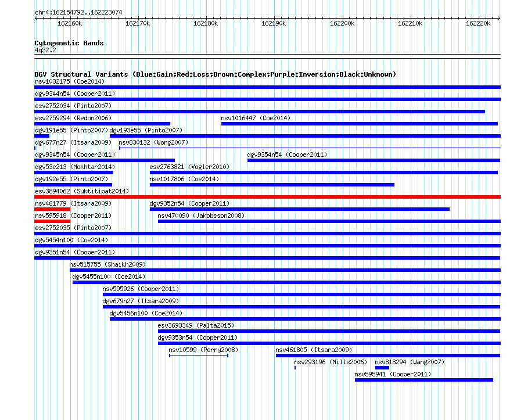Viewport: 517px width, 420px height.
Task: Click the DGV Structural Variants track title
Action: [x=216, y=74]
